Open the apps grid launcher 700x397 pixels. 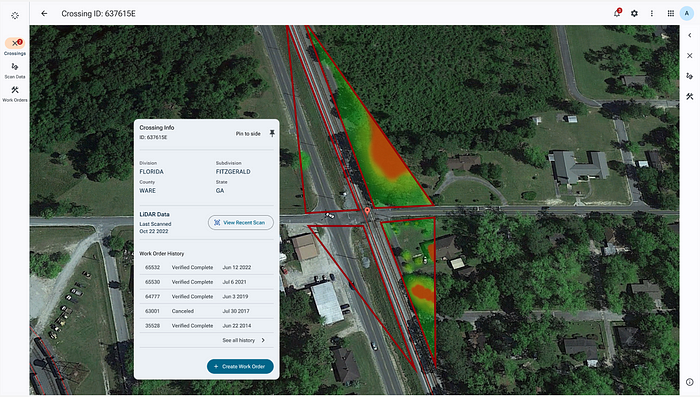coord(671,13)
